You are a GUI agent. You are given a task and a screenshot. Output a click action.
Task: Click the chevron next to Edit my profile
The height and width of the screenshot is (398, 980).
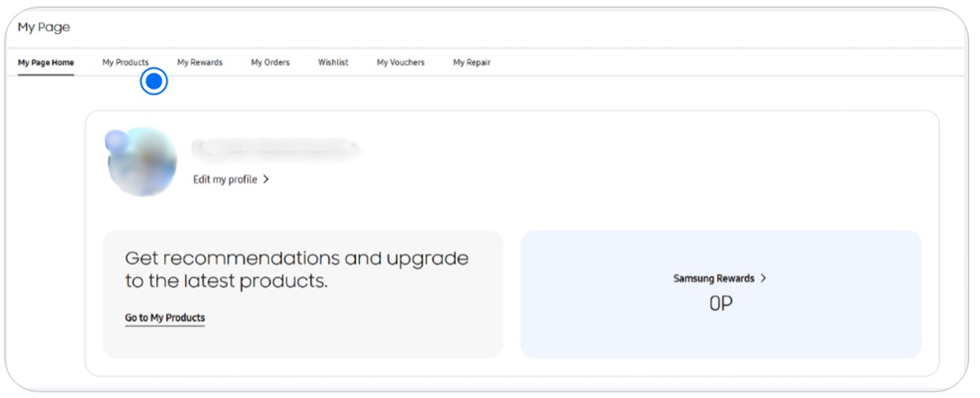click(x=266, y=179)
